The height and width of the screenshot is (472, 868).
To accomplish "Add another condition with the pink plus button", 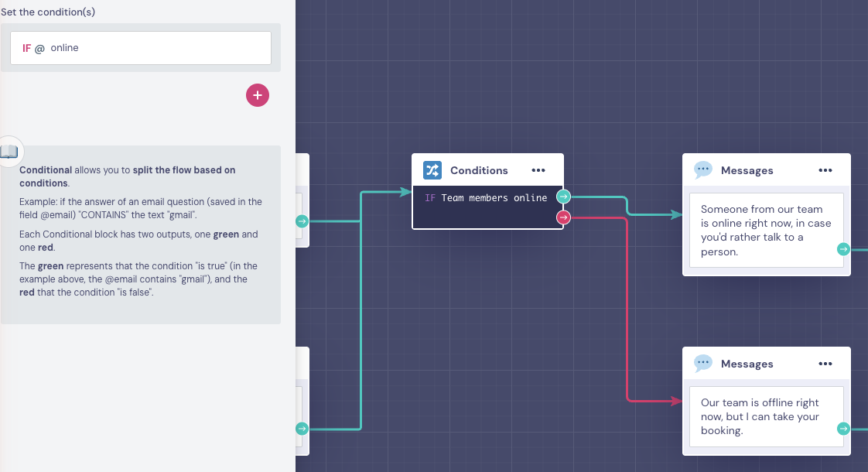I will (258, 95).
